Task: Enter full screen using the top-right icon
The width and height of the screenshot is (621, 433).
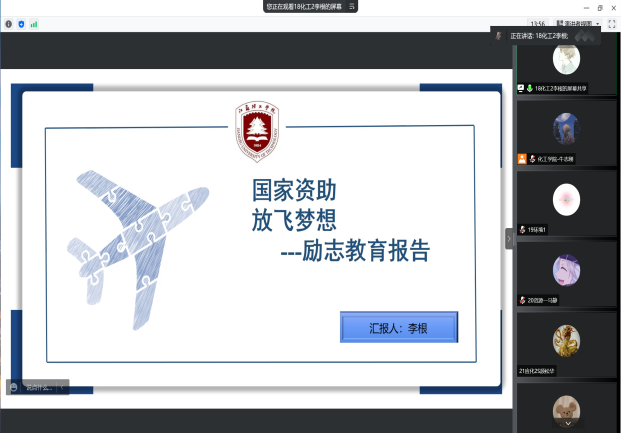Action: pos(611,23)
